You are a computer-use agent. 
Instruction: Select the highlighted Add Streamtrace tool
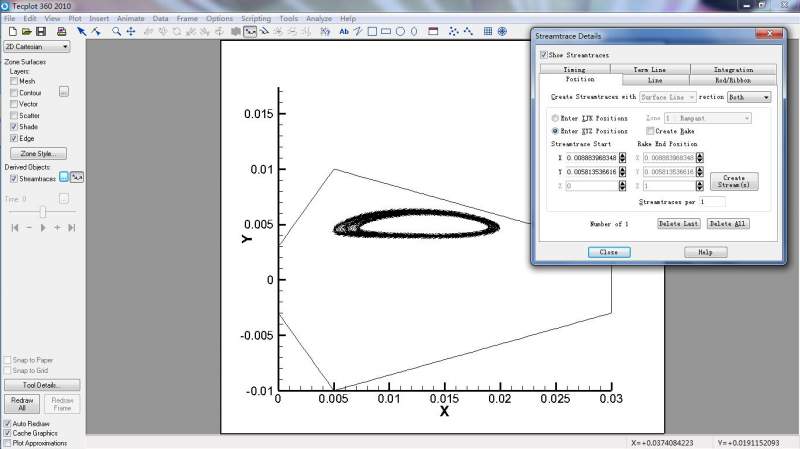pyautogui.click(x=250, y=32)
